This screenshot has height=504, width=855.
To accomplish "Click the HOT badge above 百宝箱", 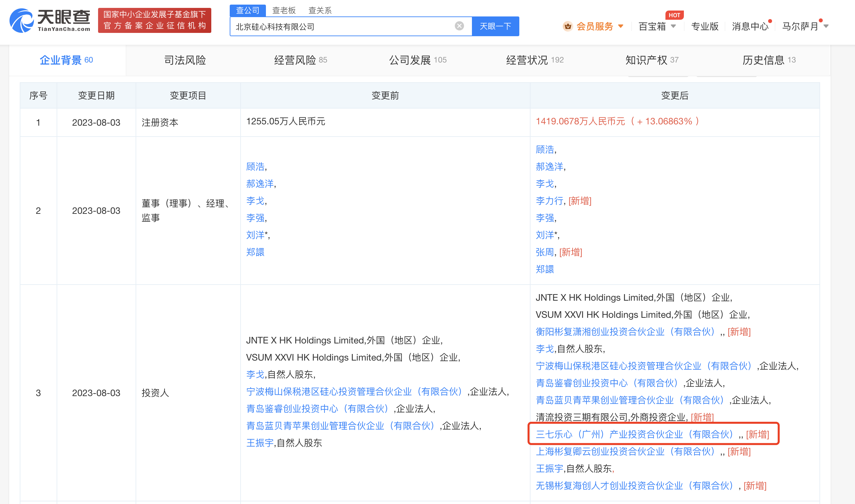I will [674, 15].
